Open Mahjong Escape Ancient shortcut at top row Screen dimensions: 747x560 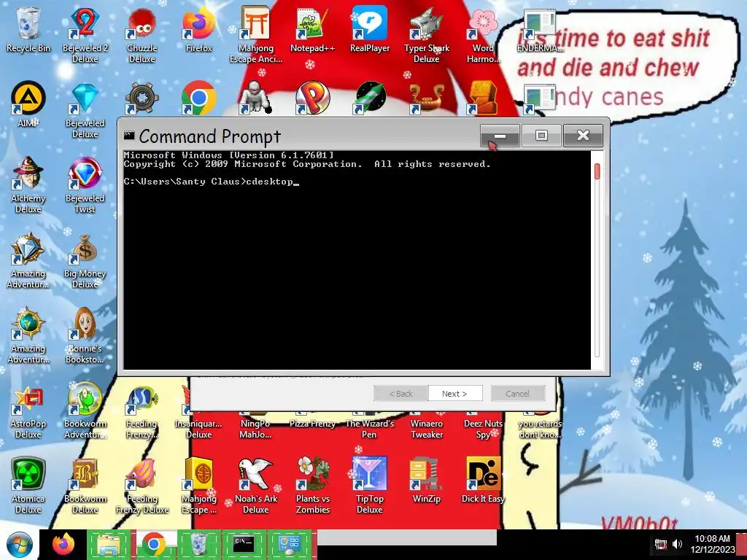coord(256,35)
